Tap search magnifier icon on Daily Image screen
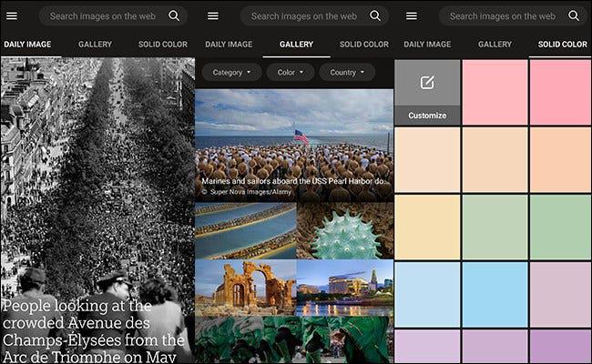This screenshot has height=364, width=592. tap(174, 15)
